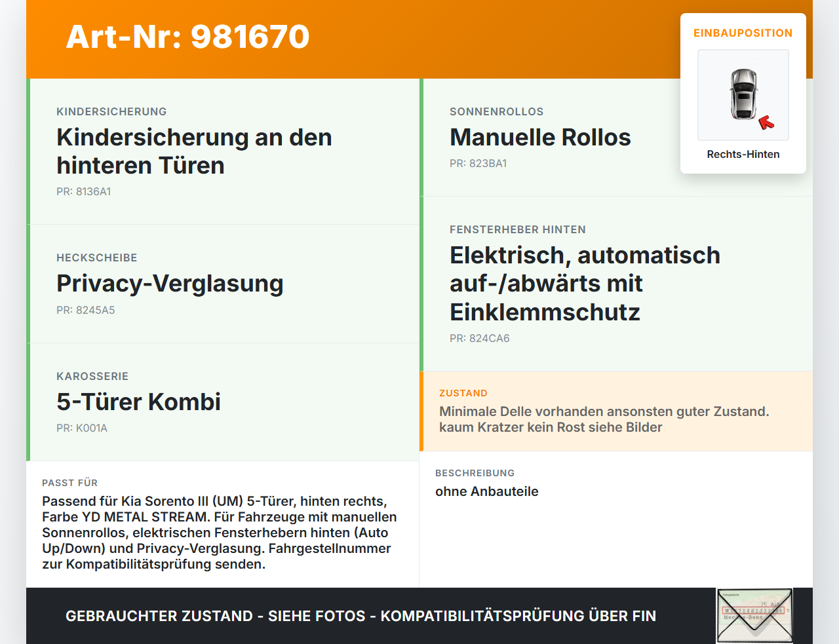Click the highlighted FIN number on the envelope

pos(754,609)
